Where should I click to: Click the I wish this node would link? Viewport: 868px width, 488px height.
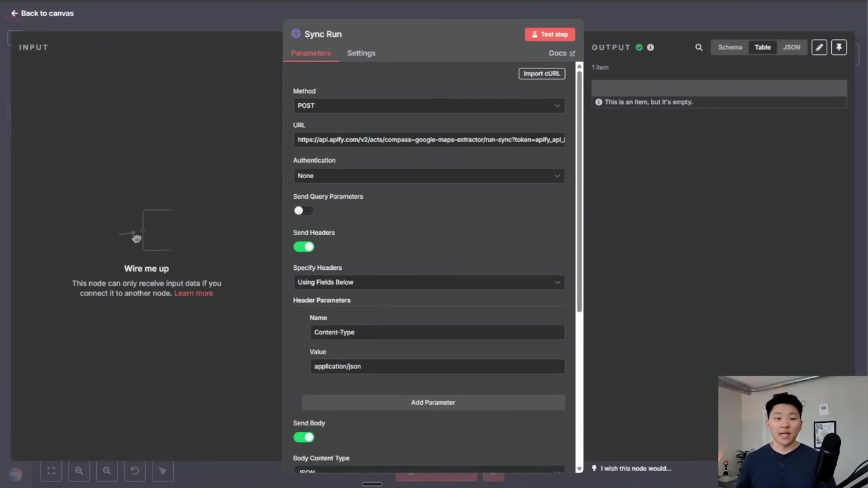tap(635, 468)
